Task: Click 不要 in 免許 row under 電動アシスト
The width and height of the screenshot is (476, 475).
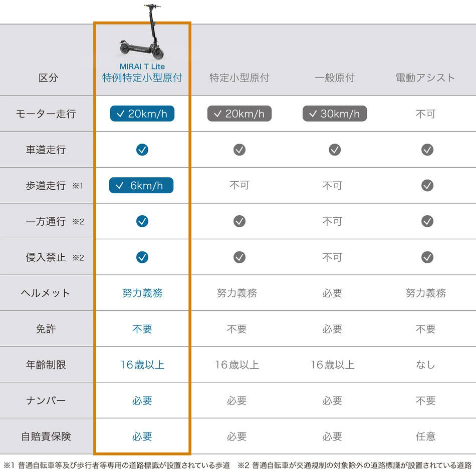Action: coord(425,329)
